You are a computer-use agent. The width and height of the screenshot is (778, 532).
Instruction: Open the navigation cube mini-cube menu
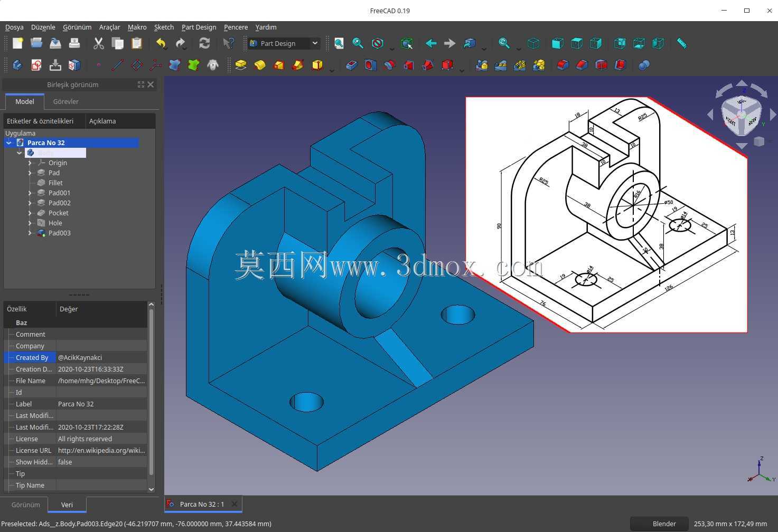tap(759, 141)
